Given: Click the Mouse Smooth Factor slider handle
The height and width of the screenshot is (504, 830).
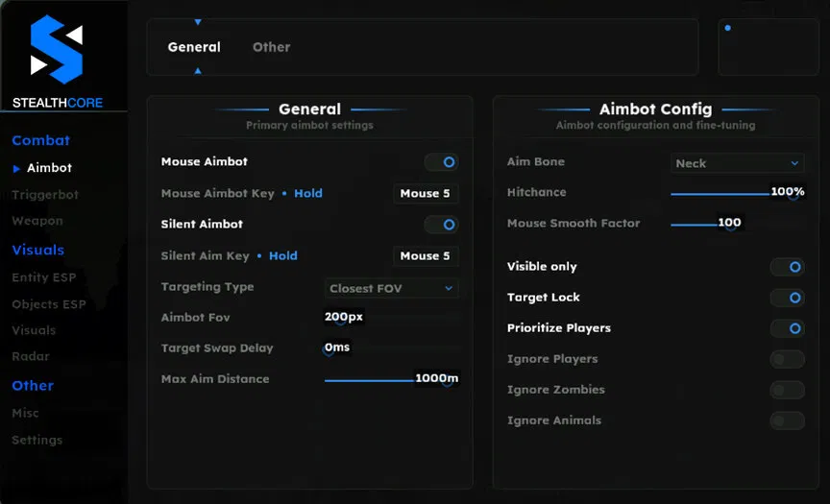Looking at the screenshot, I should (x=730, y=225).
